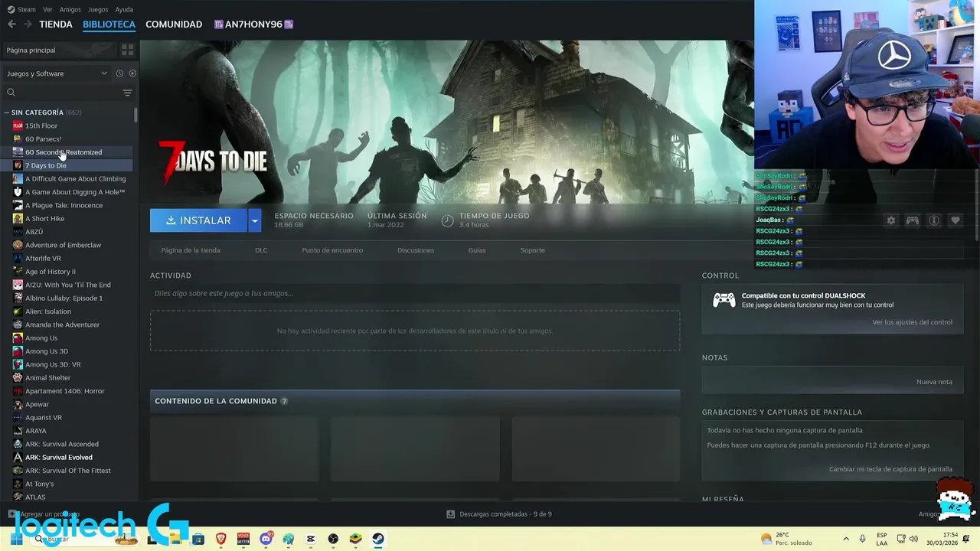Open Punto de encuentro link
This screenshot has height=551, width=980.
point(332,250)
